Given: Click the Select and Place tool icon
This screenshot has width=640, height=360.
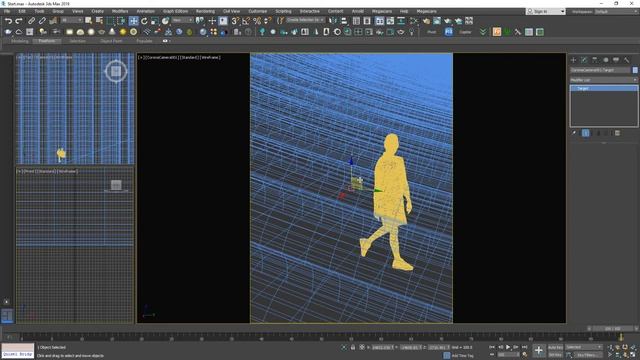Looking at the screenshot, I should 165,21.
